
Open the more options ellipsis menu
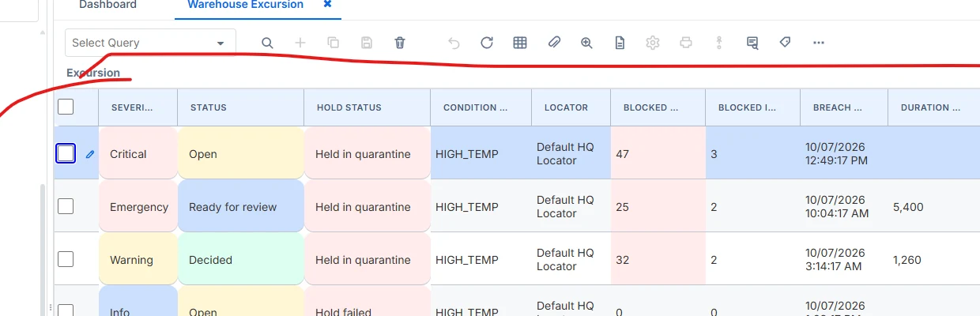pos(819,43)
